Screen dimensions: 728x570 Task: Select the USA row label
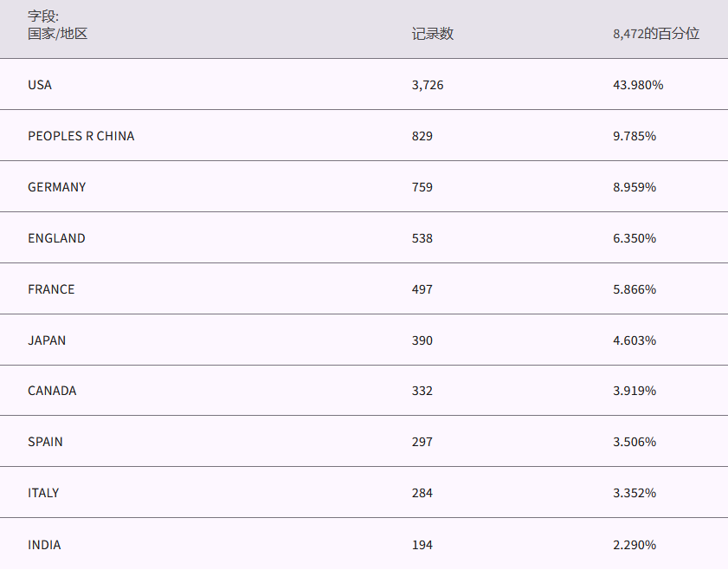click(40, 85)
